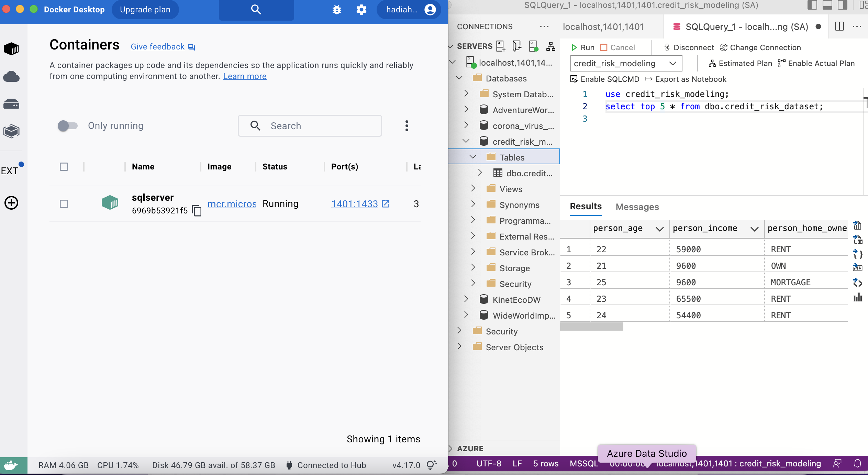Switch to Messages tab
The image size is (868, 475).
point(637,207)
